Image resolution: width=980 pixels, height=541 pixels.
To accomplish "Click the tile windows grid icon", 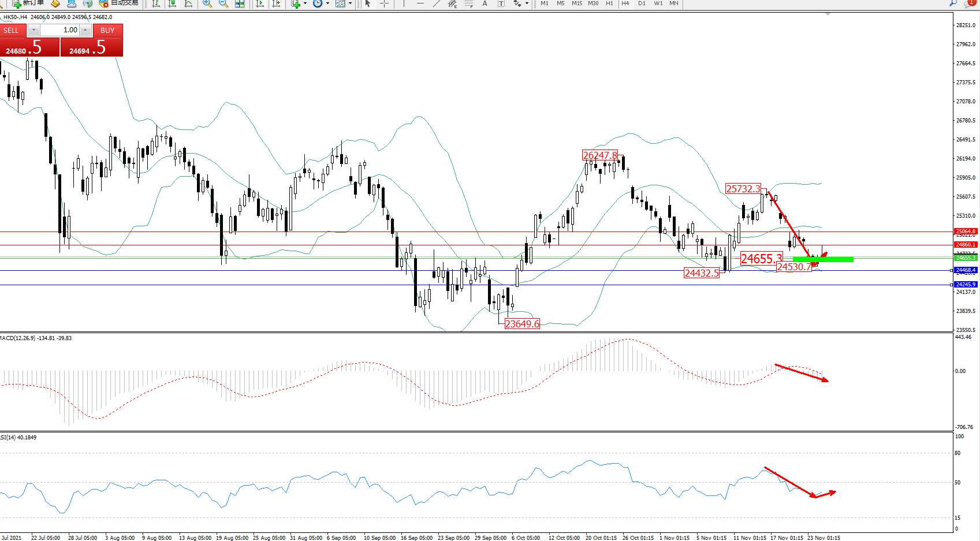I will pyautogui.click(x=240, y=3).
